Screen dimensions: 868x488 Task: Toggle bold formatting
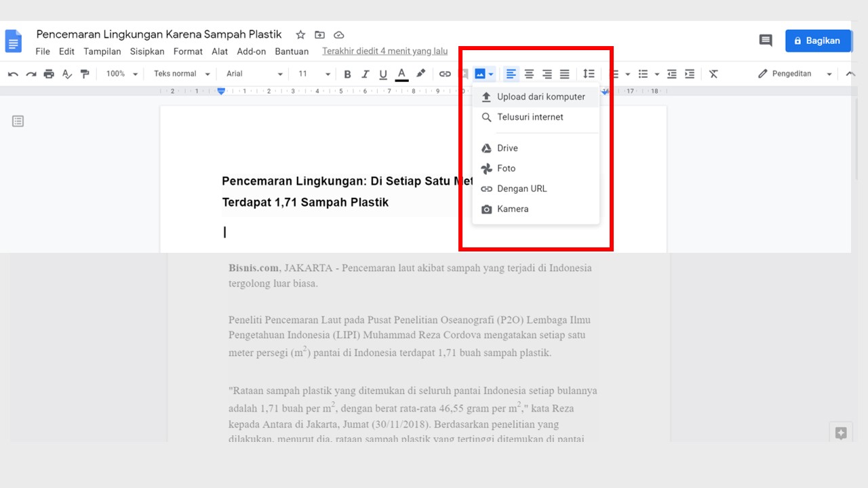347,74
